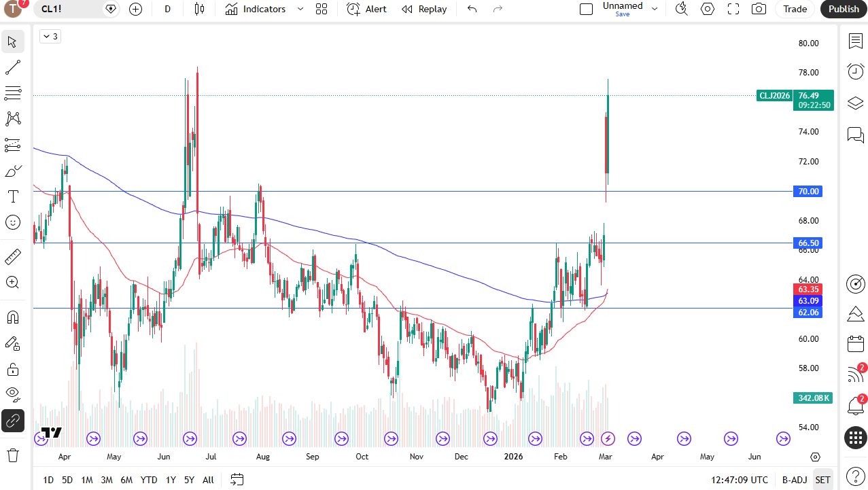Open the indicator templates grid menu
The width and height of the screenshot is (868, 490).
322,9
